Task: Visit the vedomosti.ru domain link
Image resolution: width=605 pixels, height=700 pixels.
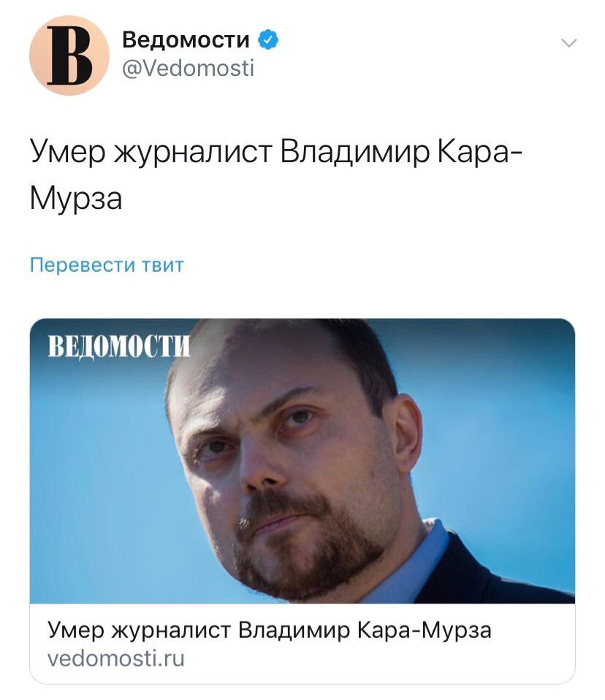Action: (x=116, y=659)
